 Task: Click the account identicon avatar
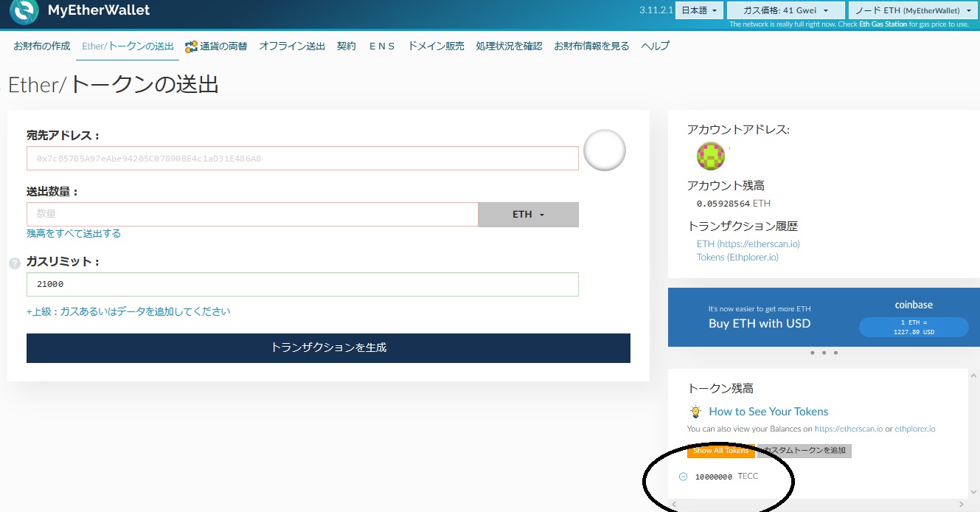pyautogui.click(x=710, y=156)
